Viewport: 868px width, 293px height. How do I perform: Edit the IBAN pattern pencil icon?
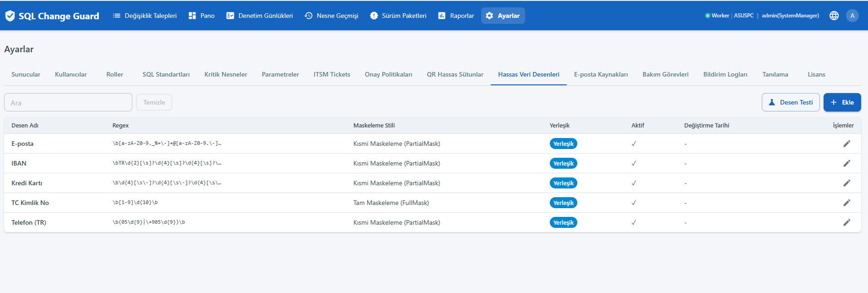pos(847,163)
